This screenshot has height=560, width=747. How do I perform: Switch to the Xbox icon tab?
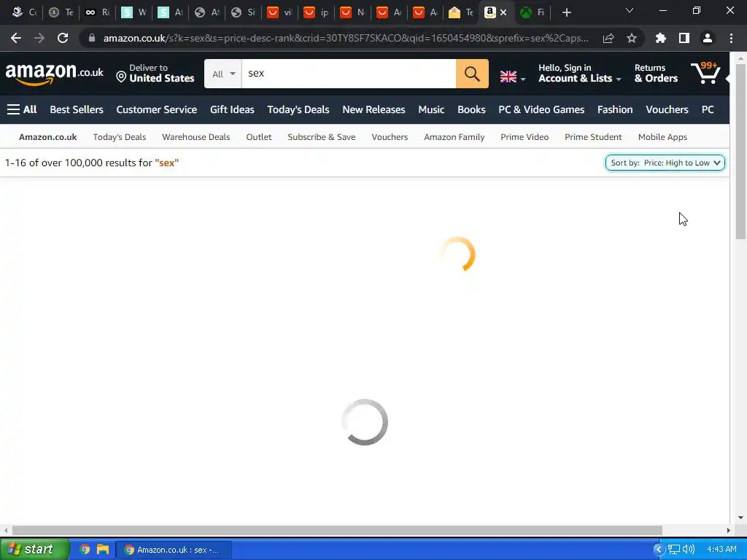tap(532, 12)
